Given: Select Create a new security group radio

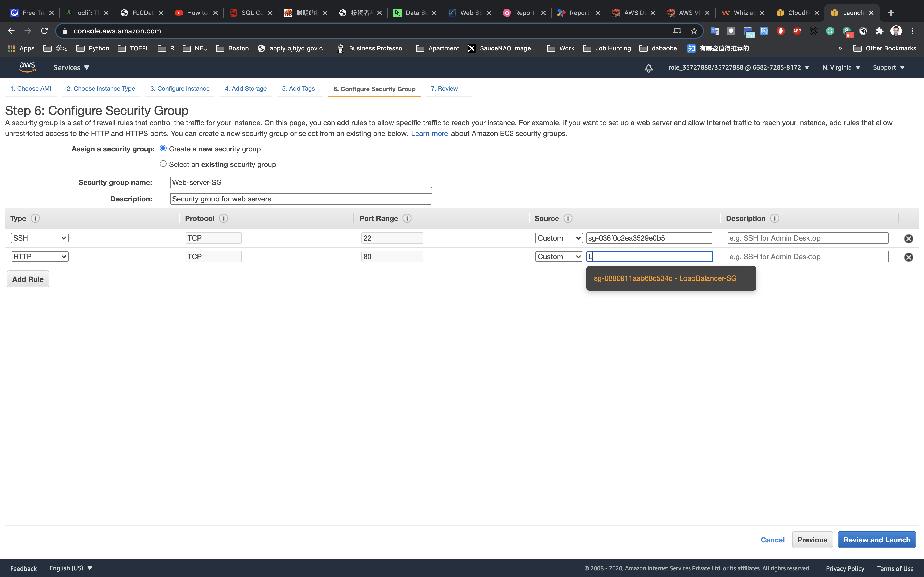Looking at the screenshot, I should click(x=163, y=148).
